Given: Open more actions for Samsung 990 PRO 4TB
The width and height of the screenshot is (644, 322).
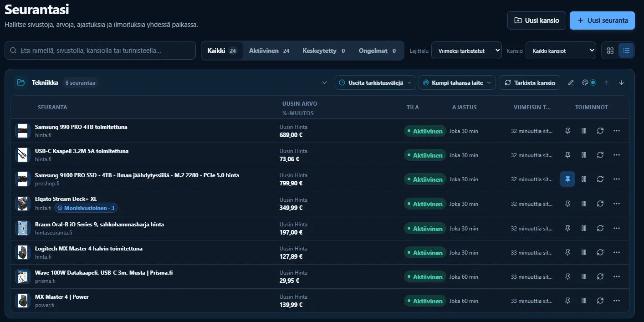Looking at the screenshot, I should click(x=617, y=131).
